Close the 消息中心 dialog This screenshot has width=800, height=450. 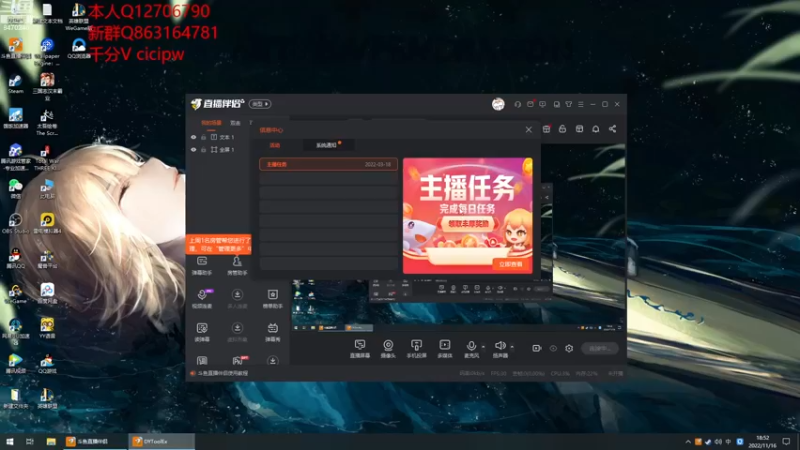pyautogui.click(x=529, y=130)
